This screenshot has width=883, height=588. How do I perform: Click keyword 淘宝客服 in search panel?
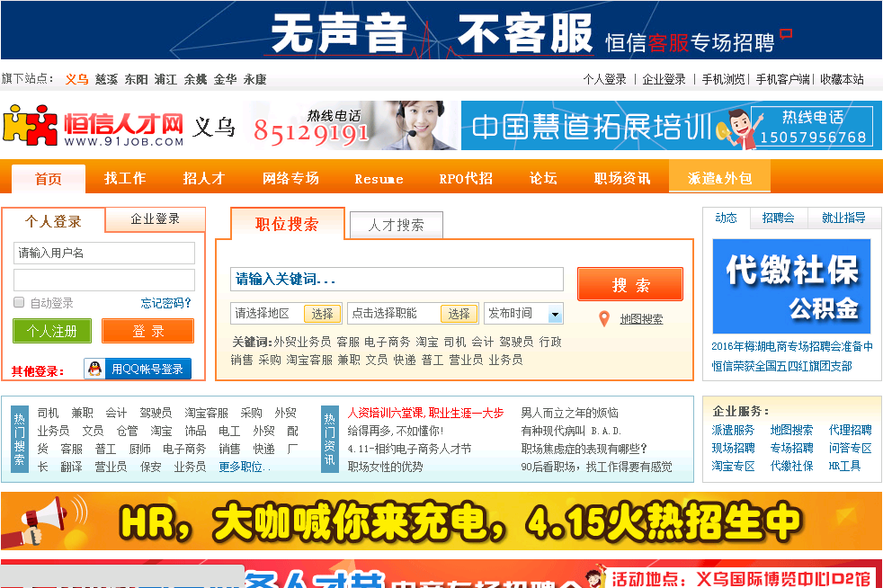tap(309, 360)
